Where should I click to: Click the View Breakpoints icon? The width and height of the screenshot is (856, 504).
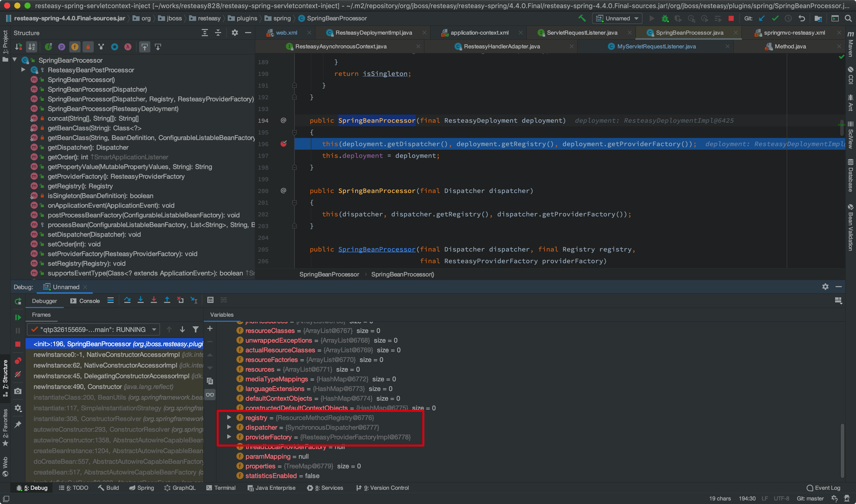pos(18,361)
